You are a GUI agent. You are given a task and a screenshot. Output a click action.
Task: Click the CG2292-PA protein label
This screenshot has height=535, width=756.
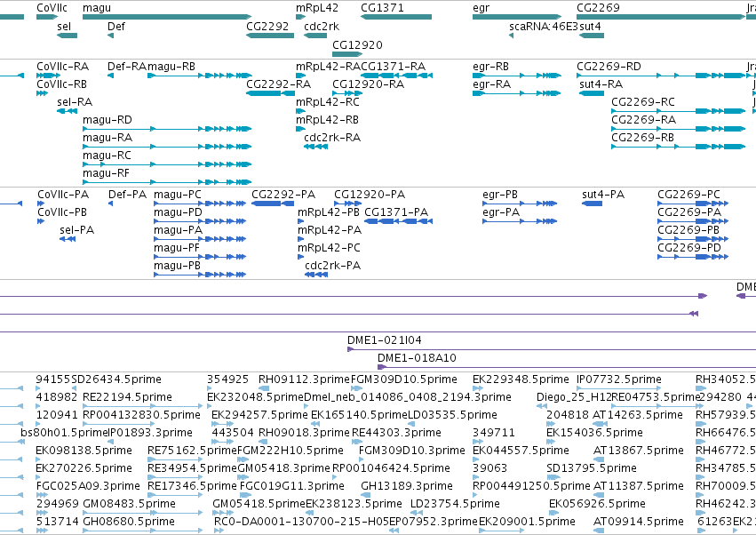click(x=283, y=195)
